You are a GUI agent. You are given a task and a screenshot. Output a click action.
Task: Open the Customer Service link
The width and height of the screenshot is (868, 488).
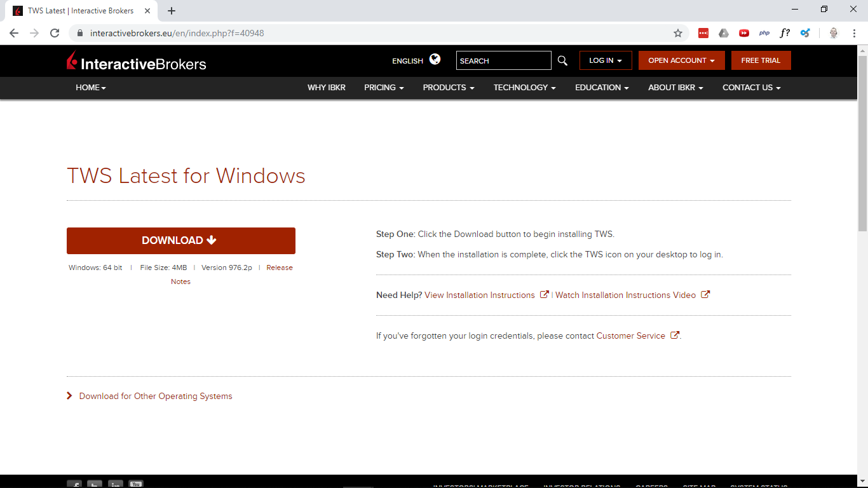click(x=631, y=335)
